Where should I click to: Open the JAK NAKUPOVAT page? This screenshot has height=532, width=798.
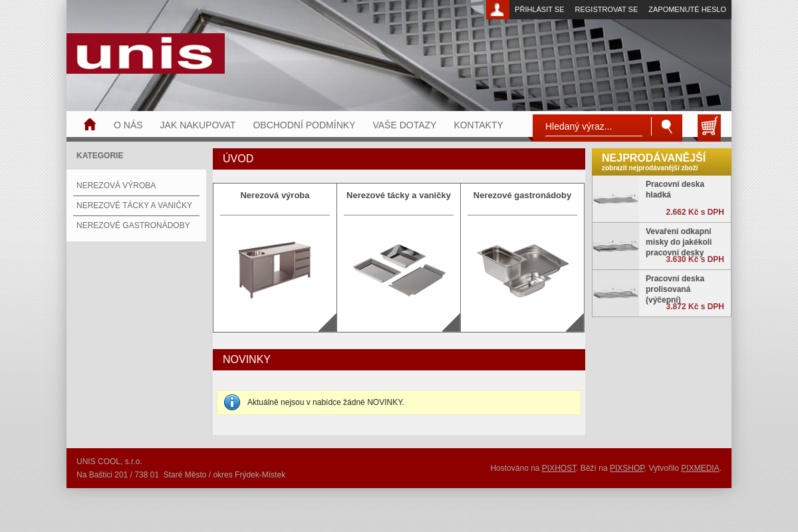click(x=198, y=125)
